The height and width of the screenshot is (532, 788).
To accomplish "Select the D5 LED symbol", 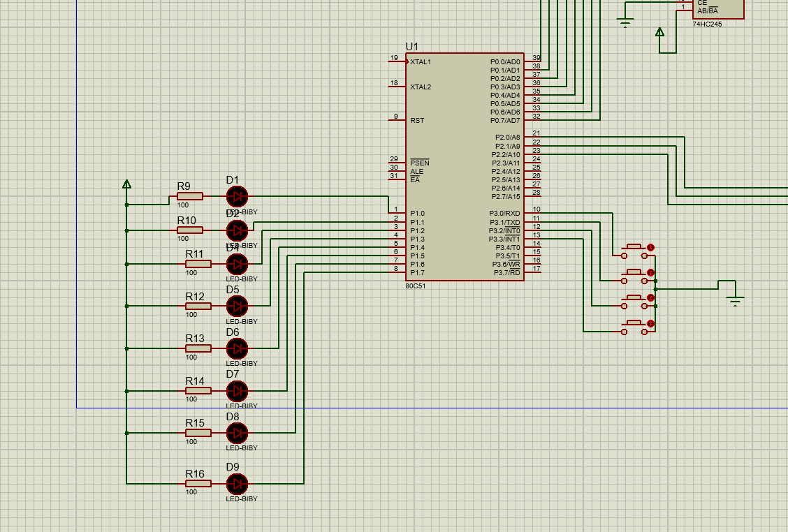I will pyautogui.click(x=238, y=305).
